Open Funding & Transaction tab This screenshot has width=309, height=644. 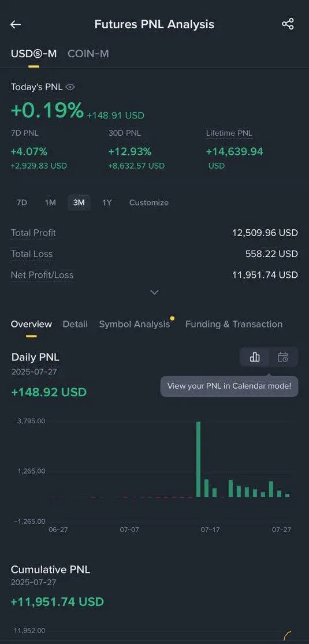point(234,324)
